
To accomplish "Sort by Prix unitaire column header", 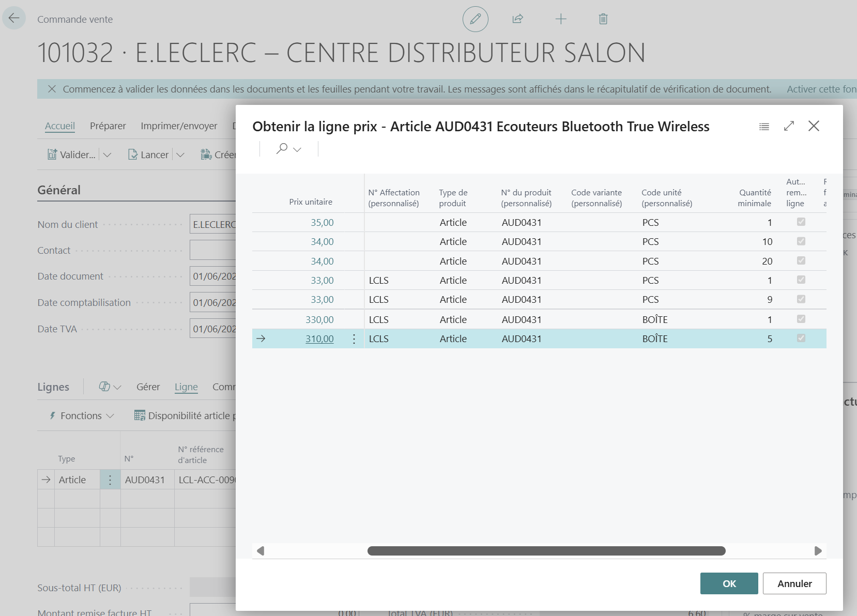I will [311, 202].
